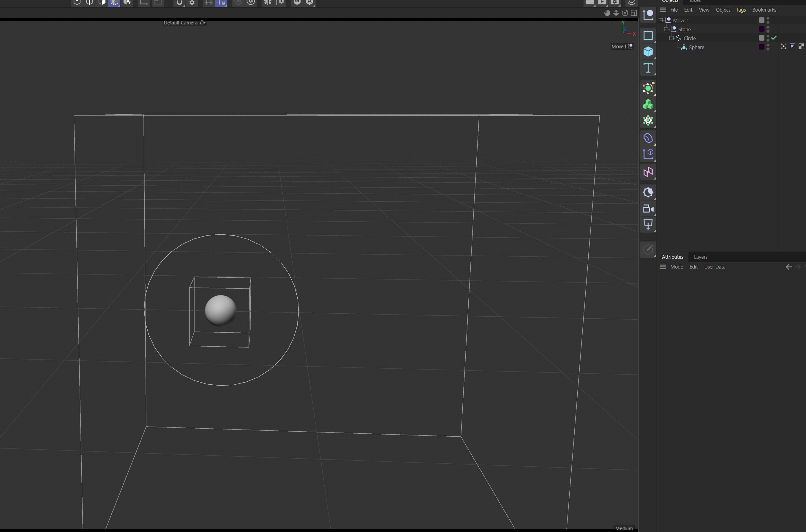This screenshot has width=806, height=532.
Task: Click the viewport dolly arrows icon
Action: point(616,13)
